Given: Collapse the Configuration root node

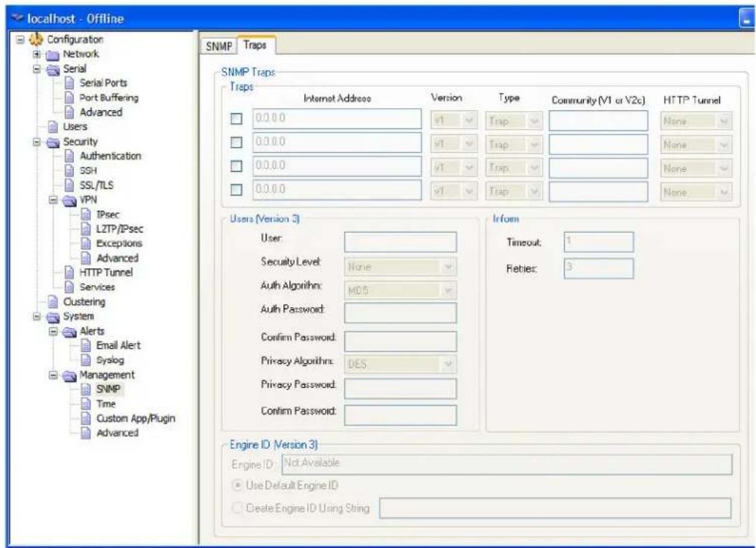Looking at the screenshot, I should (x=20, y=40).
